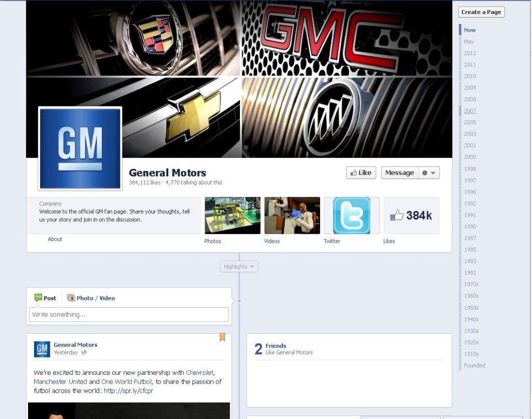Click the General Motors page title
532x419 pixels.
(167, 173)
